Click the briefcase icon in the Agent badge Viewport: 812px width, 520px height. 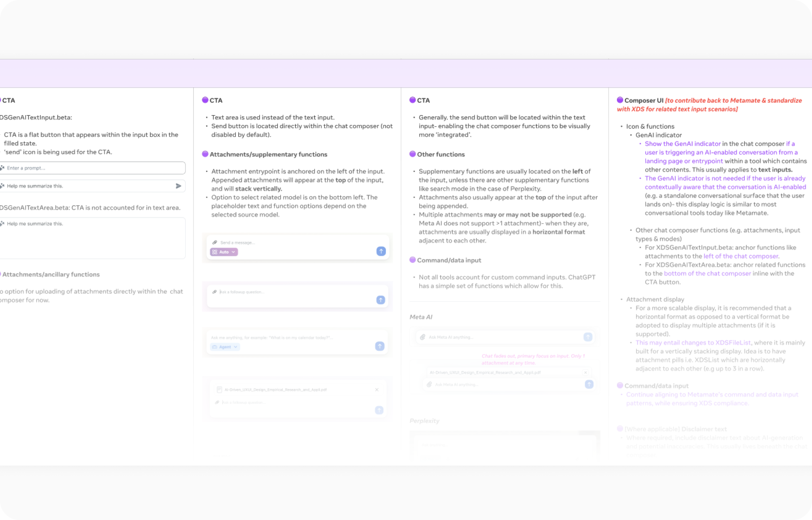coord(215,347)
